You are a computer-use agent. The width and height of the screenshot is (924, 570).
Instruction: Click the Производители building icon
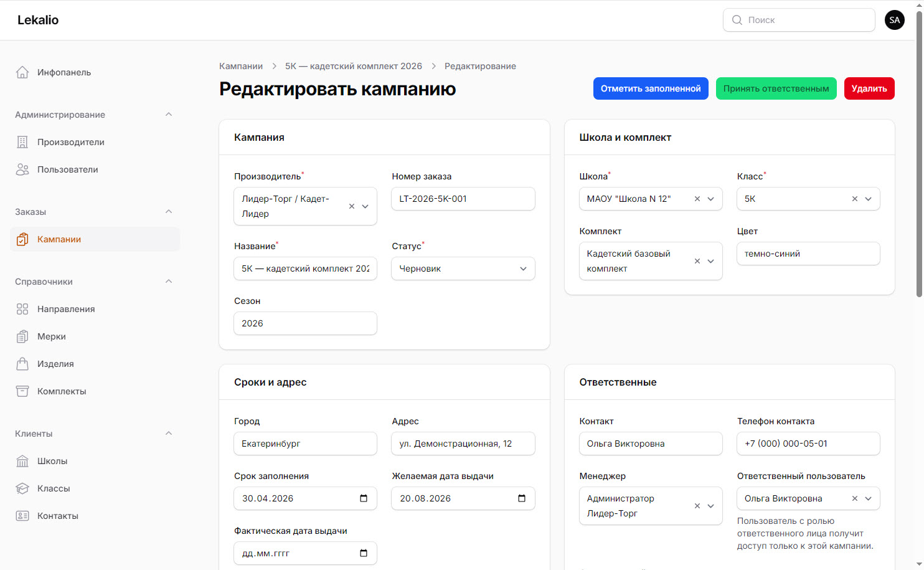tap(22, 142)
